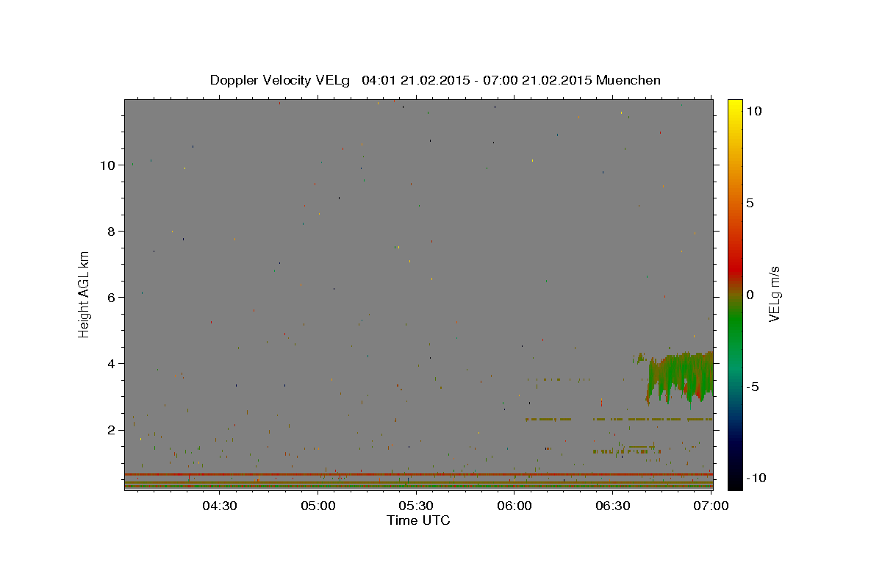Click the 05:30 time tick label
Image resolution: width=882 pixels, height=588 pixels.
pyautogui.click(x=416, y=506)
